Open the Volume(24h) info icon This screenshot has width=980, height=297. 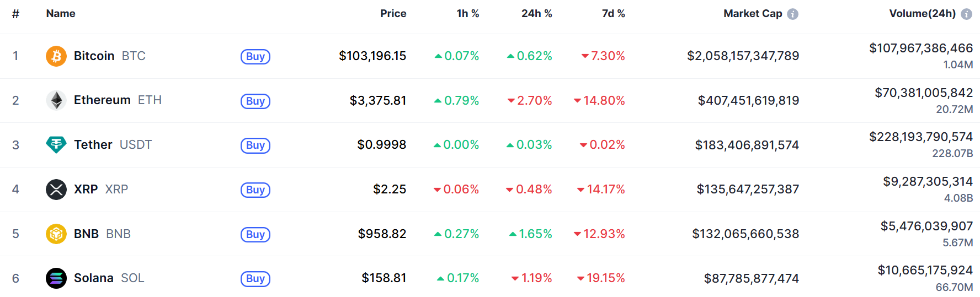[x=966, y=14]
